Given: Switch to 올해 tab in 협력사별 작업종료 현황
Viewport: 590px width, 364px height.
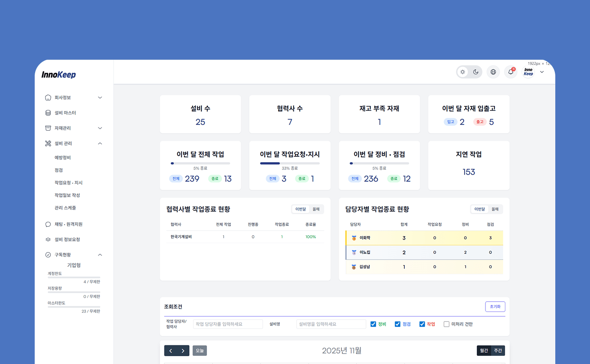Looking at the screenshot, I should (316, 209).
